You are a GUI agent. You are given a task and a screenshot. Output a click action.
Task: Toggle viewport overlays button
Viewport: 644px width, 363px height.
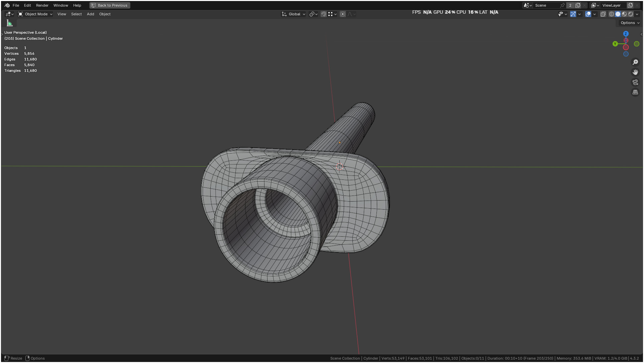pyautogui.click(x=588, y=14)
